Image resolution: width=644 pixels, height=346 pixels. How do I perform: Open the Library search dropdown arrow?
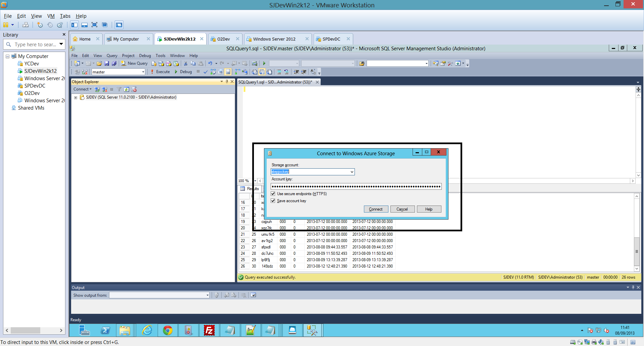(x=61, y=44)
